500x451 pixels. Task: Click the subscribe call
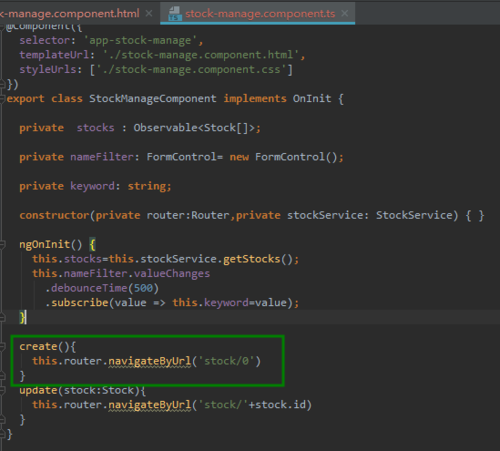coord(80,303)
